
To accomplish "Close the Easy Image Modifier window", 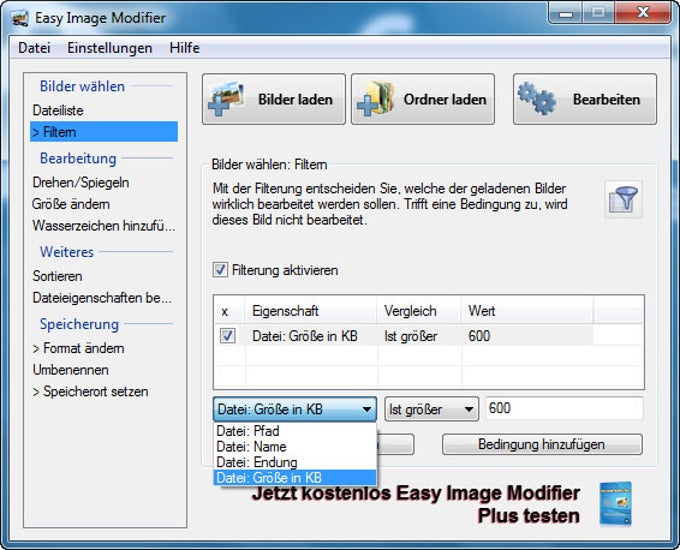I will coord(643,13).
